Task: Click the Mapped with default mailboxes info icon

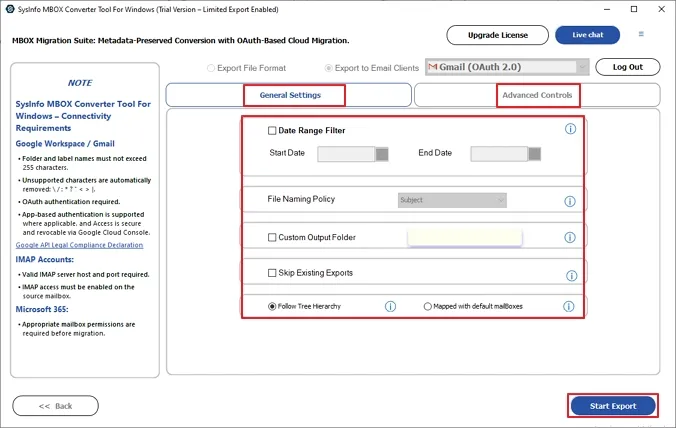Action: pos(569,306)
